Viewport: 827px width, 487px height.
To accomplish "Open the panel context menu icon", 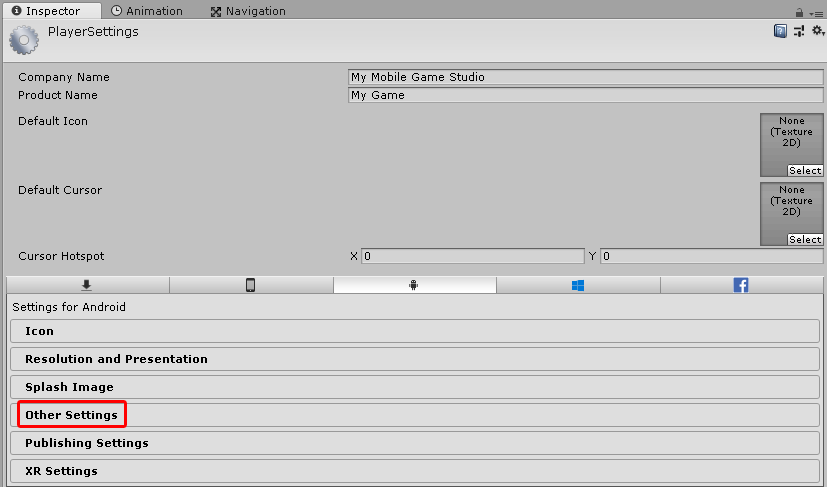I will (x=816, y=14).
